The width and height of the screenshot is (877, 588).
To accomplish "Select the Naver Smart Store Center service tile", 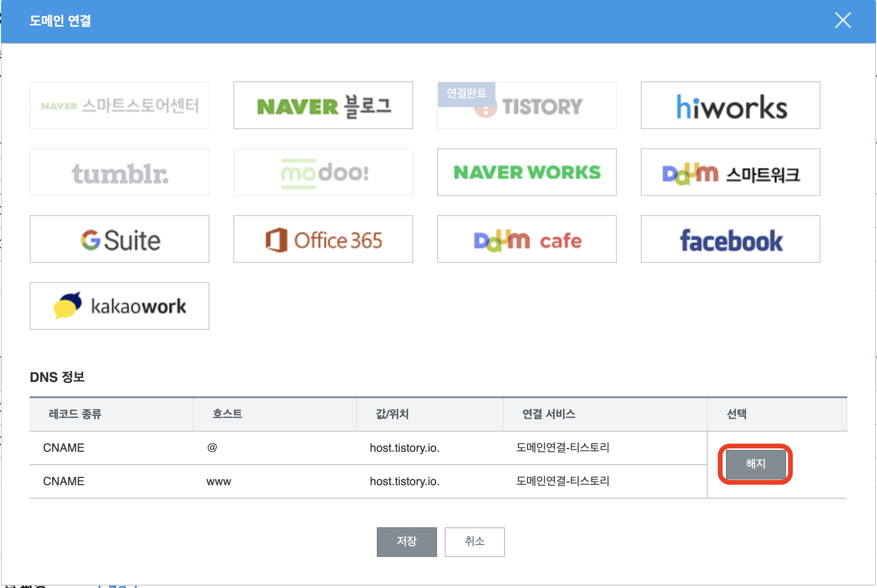I will click(x=120, y=105).
